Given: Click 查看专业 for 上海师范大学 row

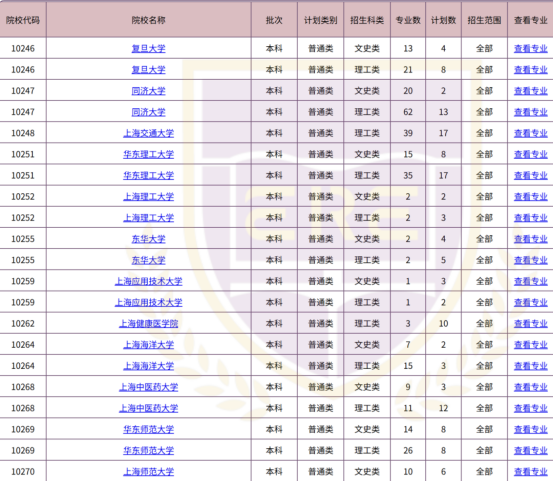Looking at the screenshot, I should (x=531, y=471).
